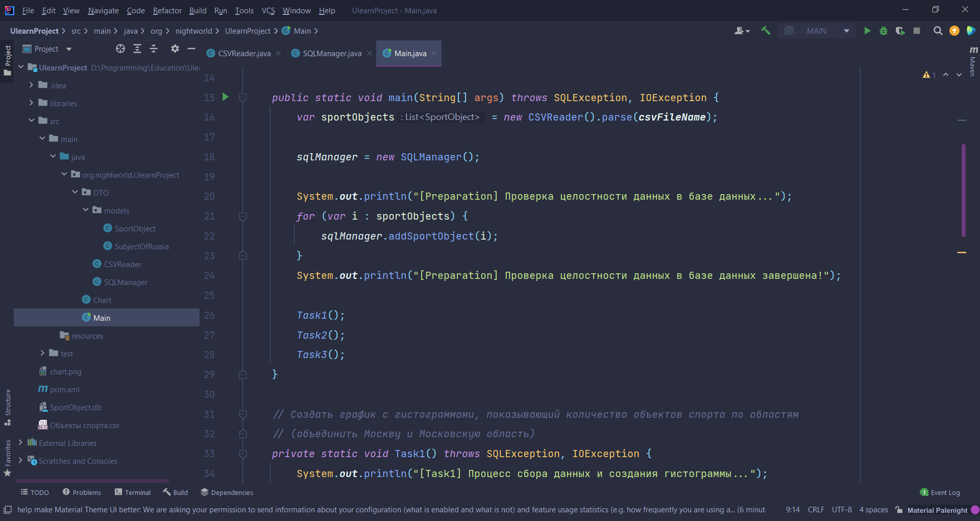
Task: Expand the Scratches and Consoles node
Action: pos(20,461)
